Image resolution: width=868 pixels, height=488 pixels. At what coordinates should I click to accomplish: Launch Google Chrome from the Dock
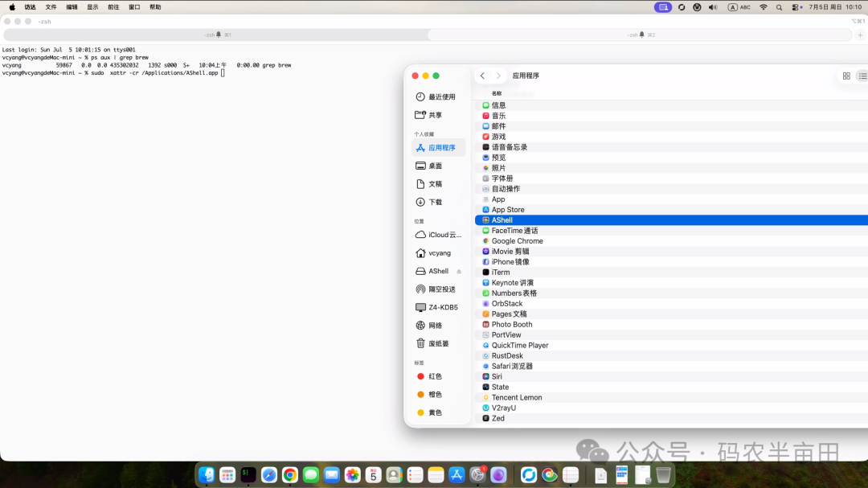pyautogui.click(x=290, y=474)
